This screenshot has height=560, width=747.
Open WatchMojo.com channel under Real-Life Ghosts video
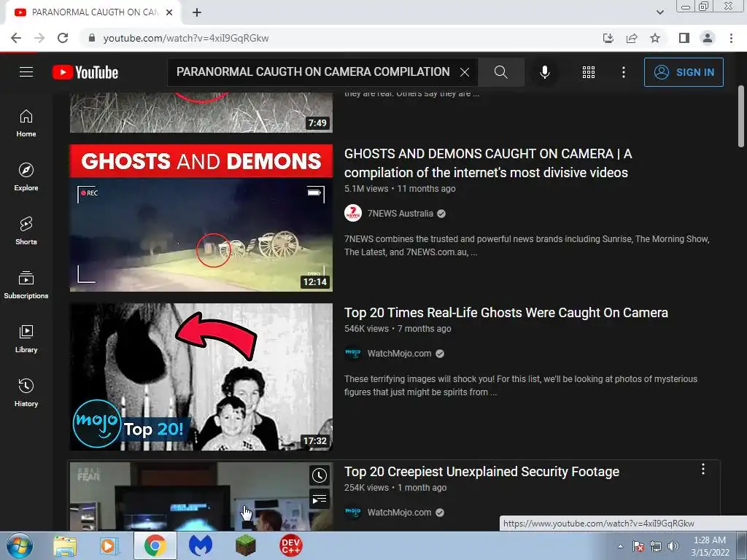[x=399, y=354]
